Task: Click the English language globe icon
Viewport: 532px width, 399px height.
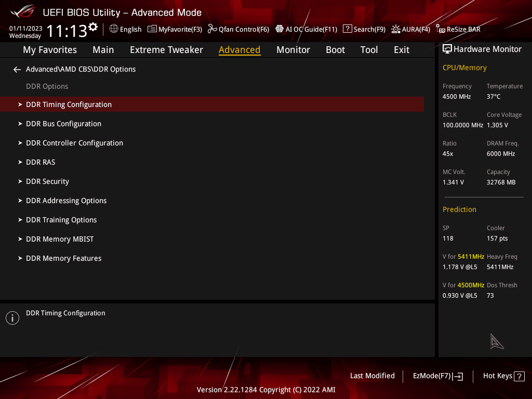Action: tap(114, 29)
